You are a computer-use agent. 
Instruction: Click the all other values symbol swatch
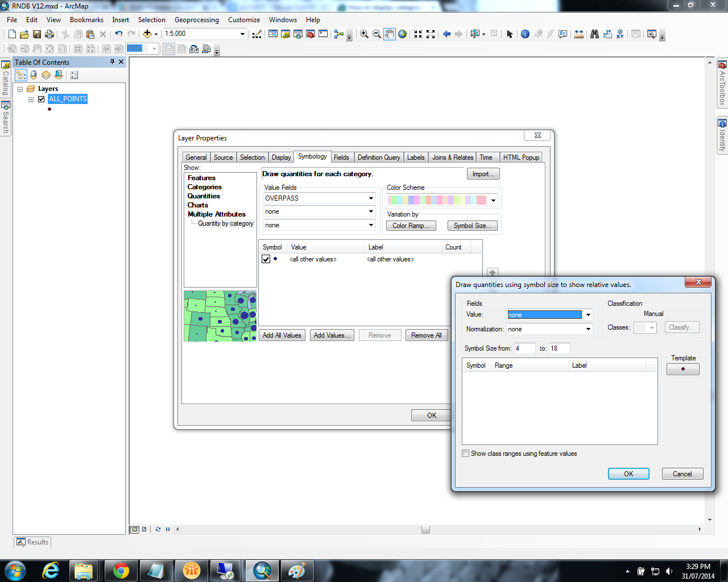[276, 259]
